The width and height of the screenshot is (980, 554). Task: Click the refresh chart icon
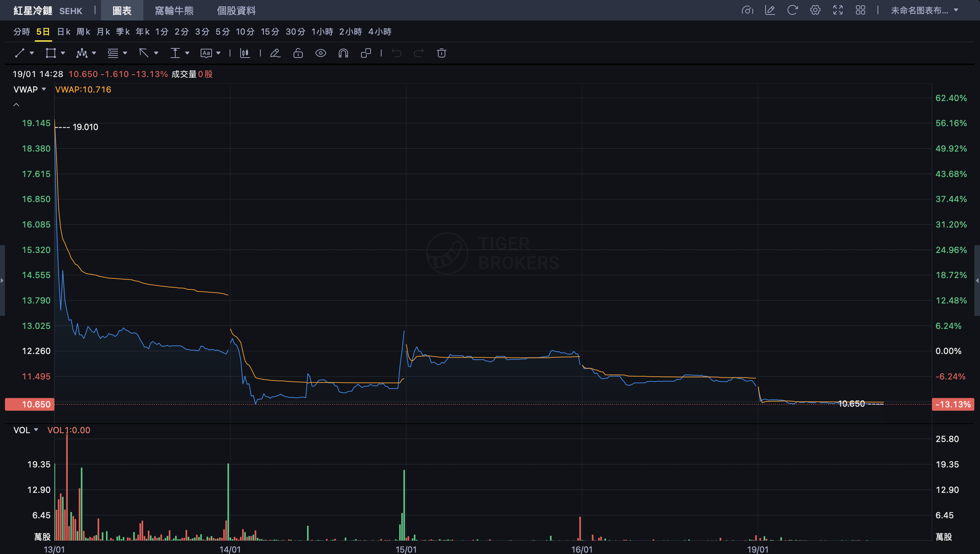(792, 10)
